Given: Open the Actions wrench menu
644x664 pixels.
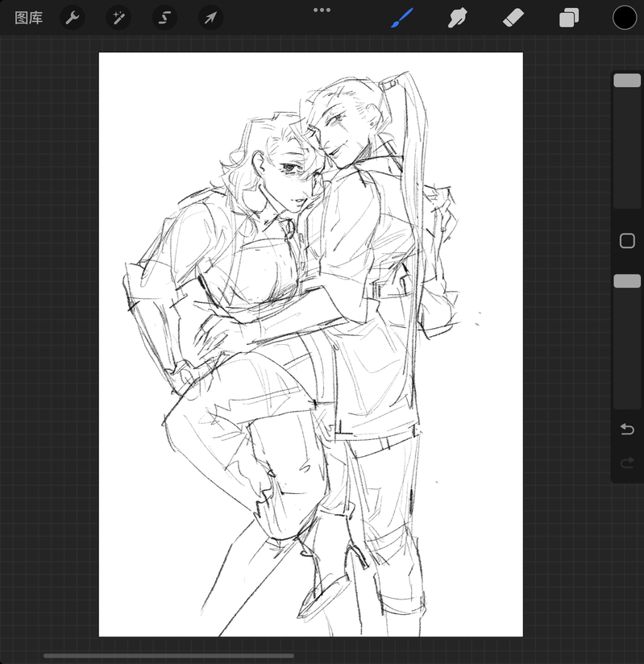Looking at the screenshot, I should point(73,18).
